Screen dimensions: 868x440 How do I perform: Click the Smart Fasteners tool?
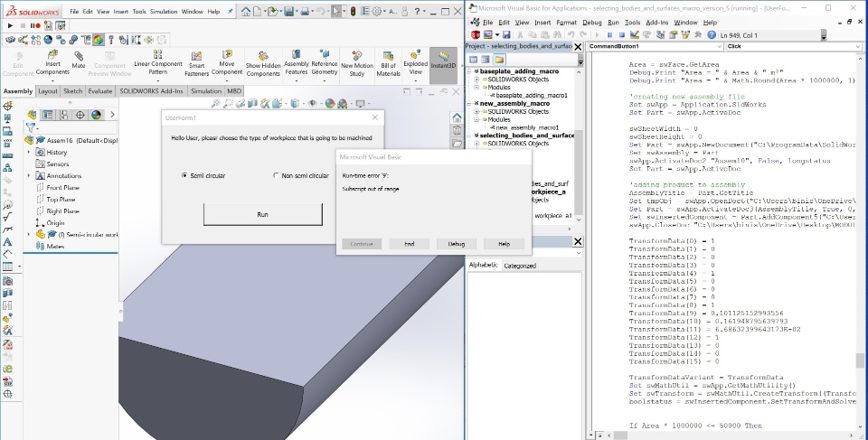(x=196, y=64)
